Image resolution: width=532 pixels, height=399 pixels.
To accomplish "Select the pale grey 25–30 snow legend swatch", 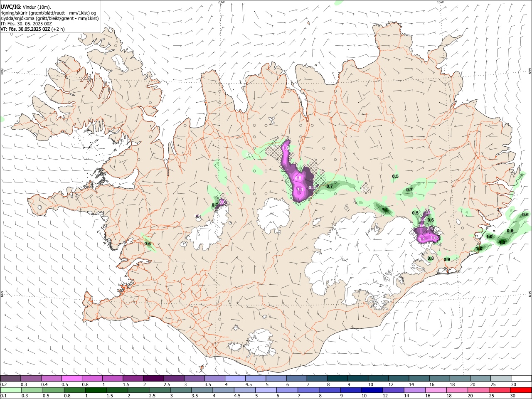I will [501, 379].
